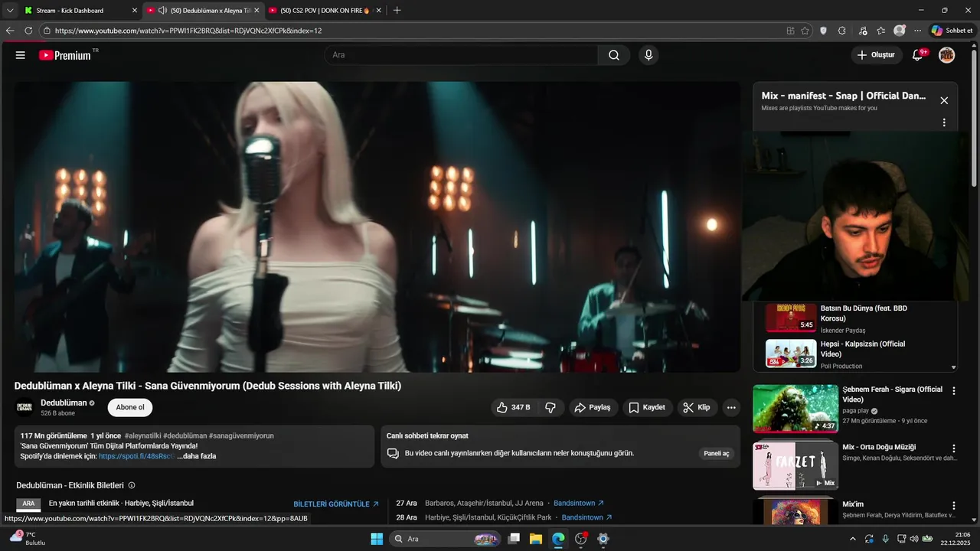Add page to favorites with star icon
The image size is (980, 551).
pyautogui.click(x=805, y=31)
